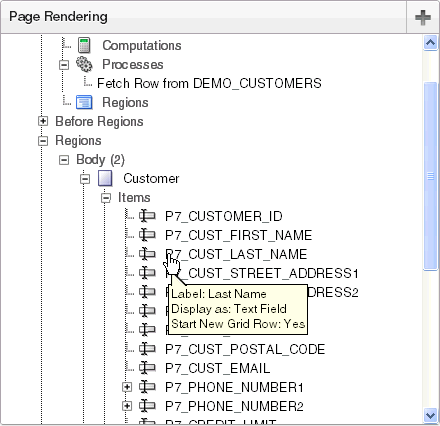The image size is (440, 426).
Task: Open the Customer region
Action: click(151, 178)
